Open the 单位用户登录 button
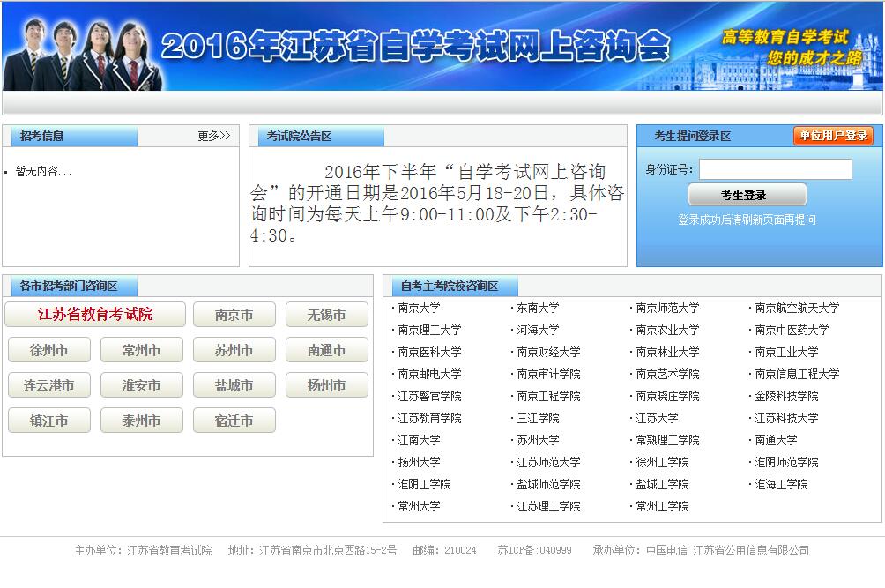This screenshot has width=885, height=588. point(832,136)
